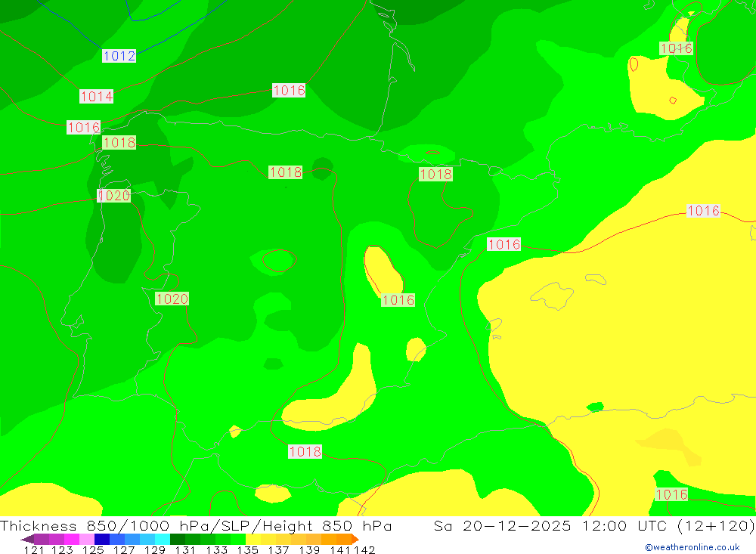Select the 1016 label in the top-right corner
The width and height of the screenshot is (756, 554).
click(677, 48)
